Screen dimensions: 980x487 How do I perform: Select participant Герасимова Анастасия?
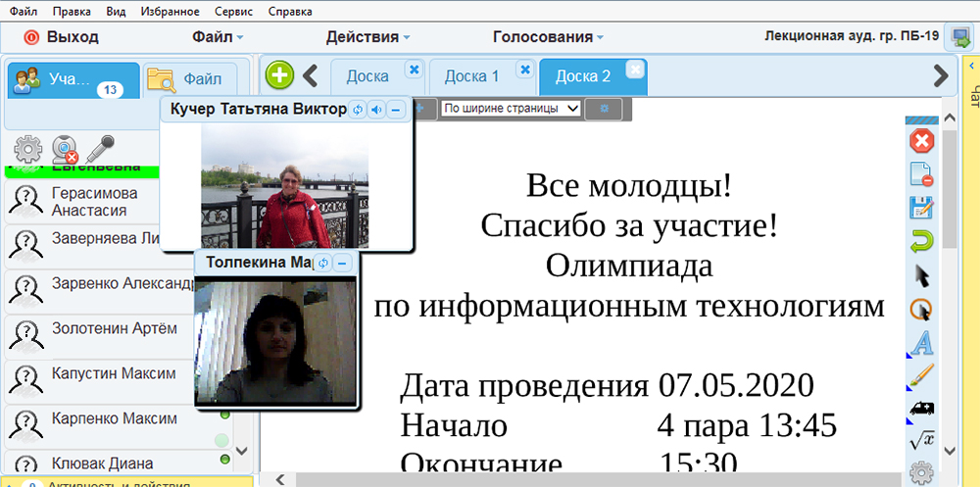pyautogui.click(x=94, y=202)
